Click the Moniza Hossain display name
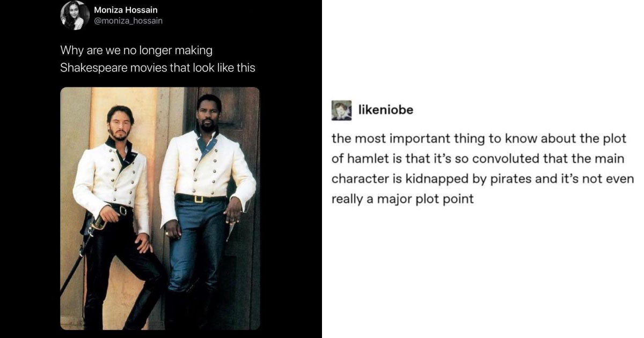This screenshot has height=338, width=644. 126,10
